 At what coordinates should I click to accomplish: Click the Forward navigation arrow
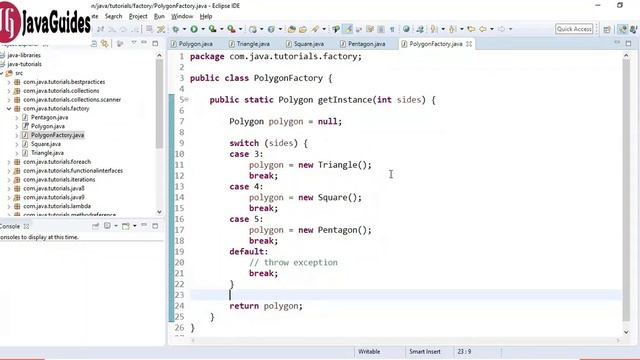click(x=502, y=29)
